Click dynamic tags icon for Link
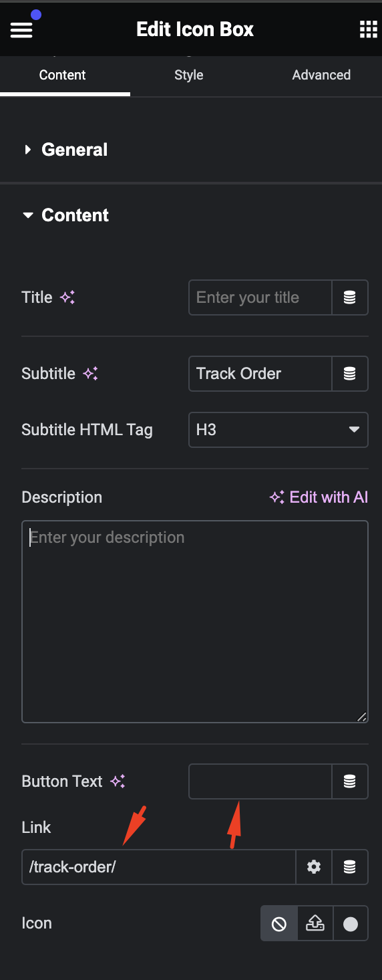 pyautogui.click(x=349, y=867)
